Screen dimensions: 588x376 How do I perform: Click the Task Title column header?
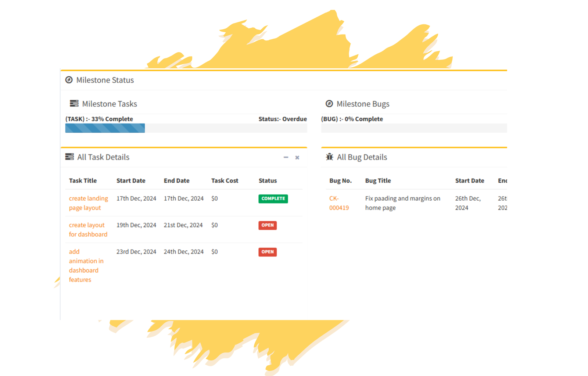[x=83, y=180]
